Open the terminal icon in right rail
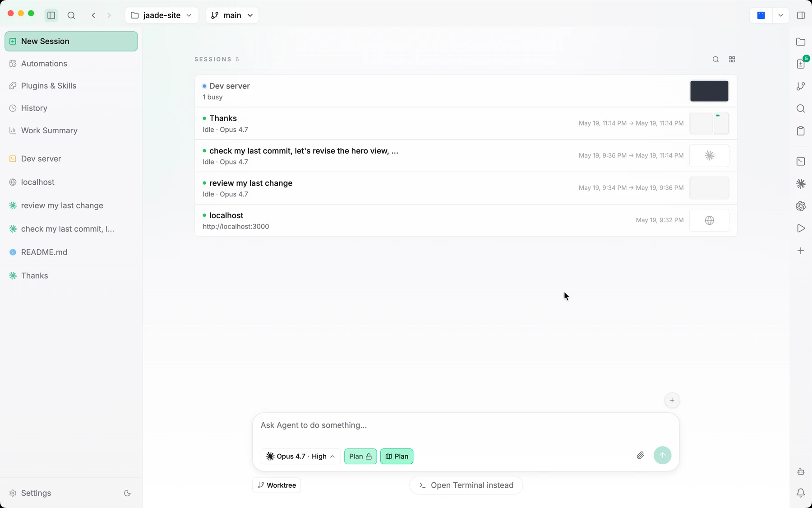 [x=801, y=161]
